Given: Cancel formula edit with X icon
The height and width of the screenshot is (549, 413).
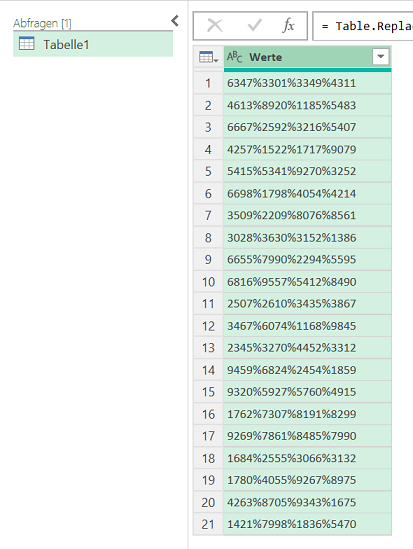Looking at the screenshot, I should (x=215, y=26).
